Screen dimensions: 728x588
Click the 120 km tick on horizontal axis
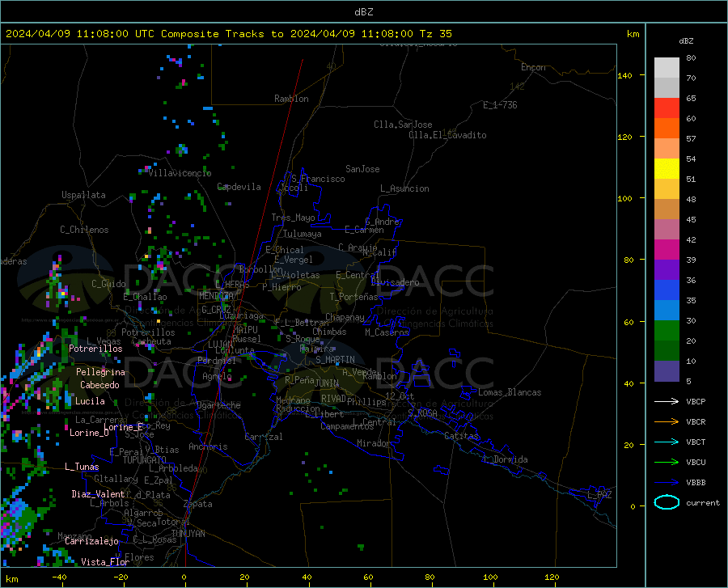(x=552, y=577)
